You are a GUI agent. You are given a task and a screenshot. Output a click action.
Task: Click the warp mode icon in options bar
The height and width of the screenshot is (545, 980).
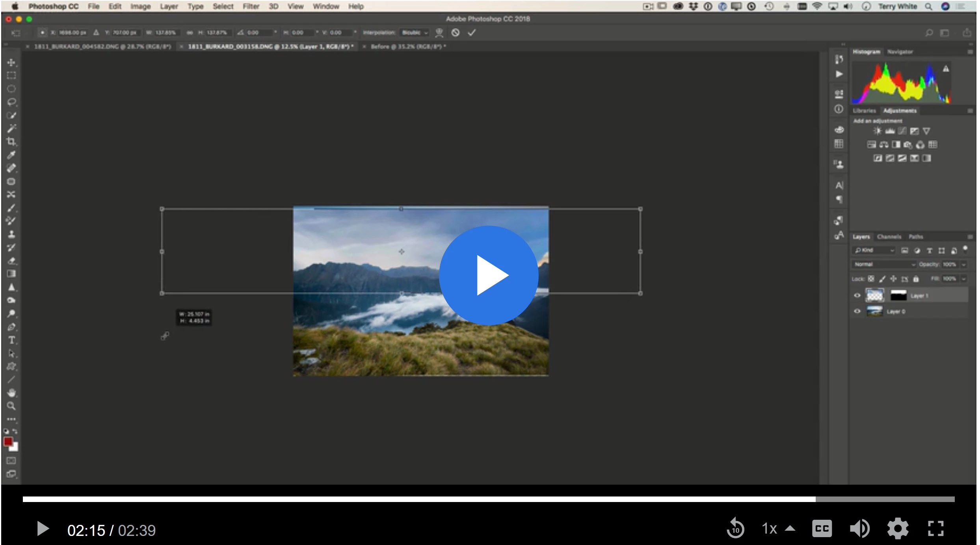point(439,33)
